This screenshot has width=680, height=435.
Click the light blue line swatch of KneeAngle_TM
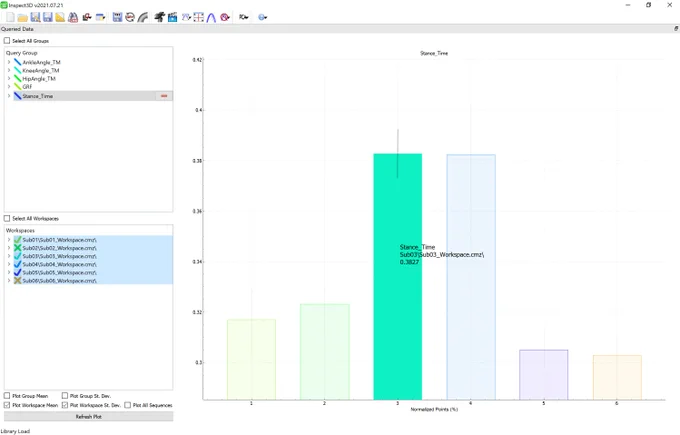(17, 70)
